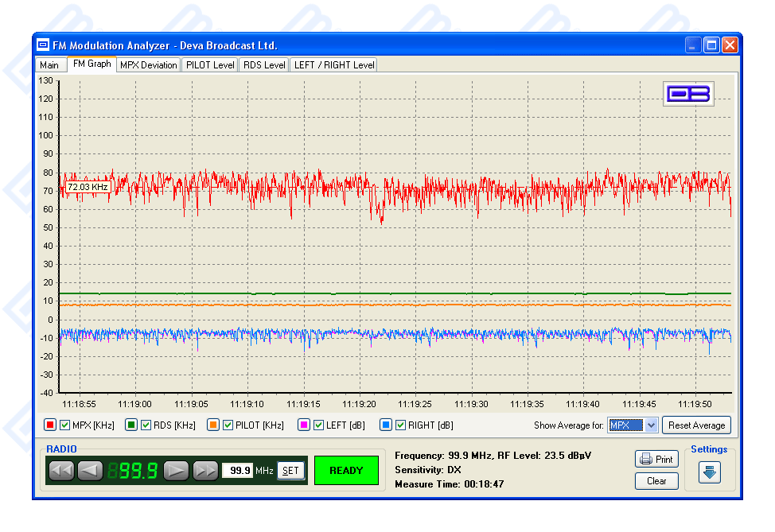Click the fast forward tuning button
775x532 pixels.
click(x=205, y=471)
